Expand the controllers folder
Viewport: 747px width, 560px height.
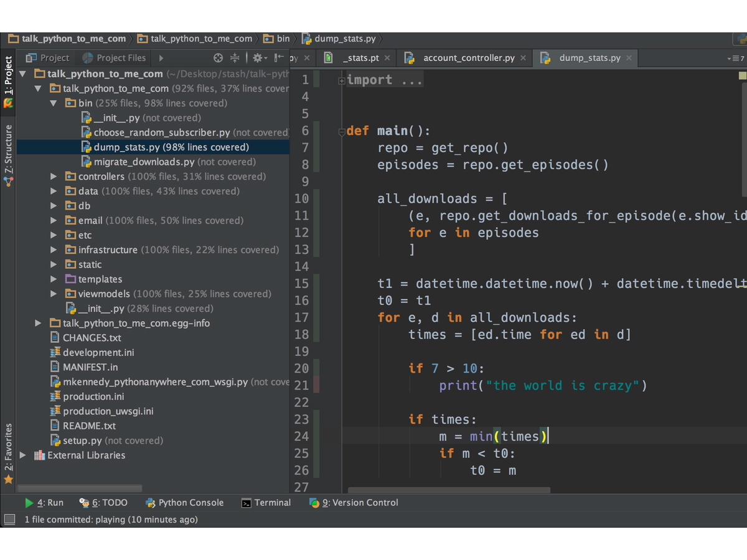click(54, 177)
